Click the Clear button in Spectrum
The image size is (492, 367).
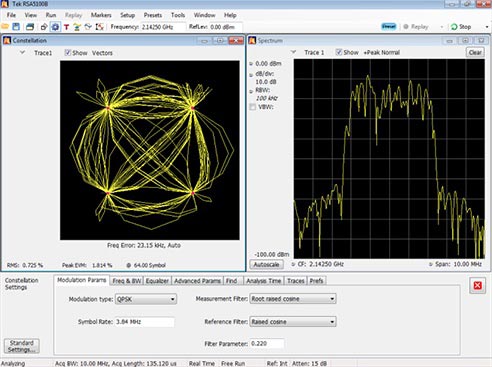coord(475,52)
